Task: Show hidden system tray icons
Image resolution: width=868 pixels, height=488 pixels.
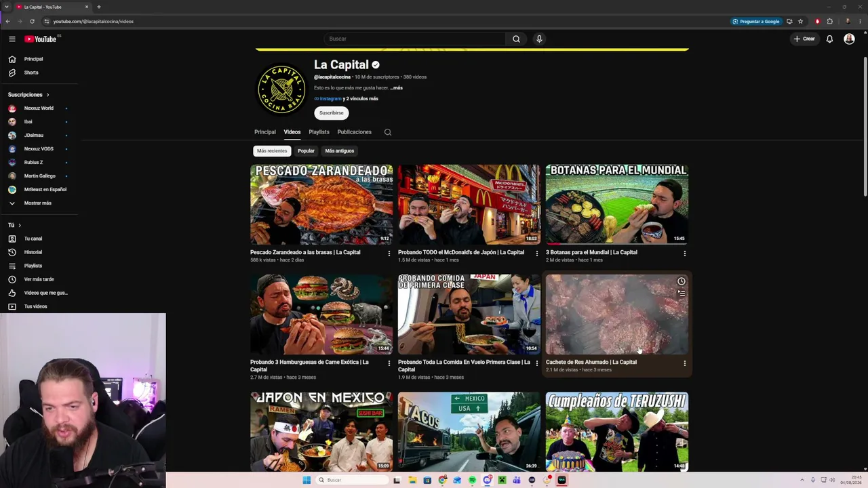Action: point(802,480)
